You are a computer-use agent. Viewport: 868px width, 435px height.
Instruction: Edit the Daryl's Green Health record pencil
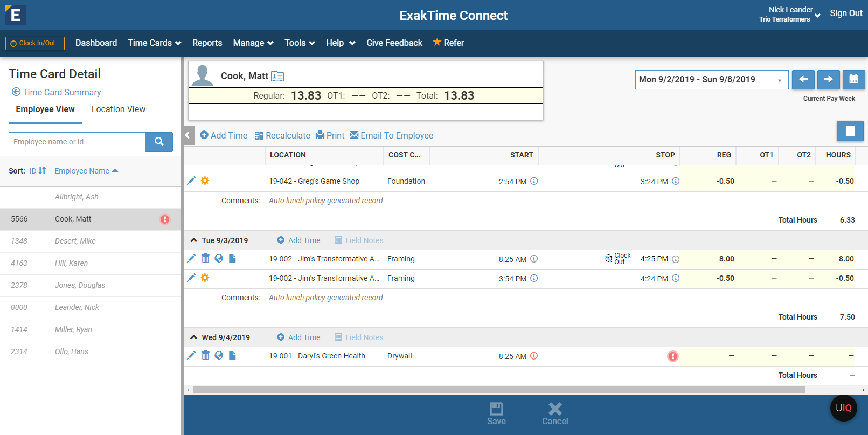191,356
